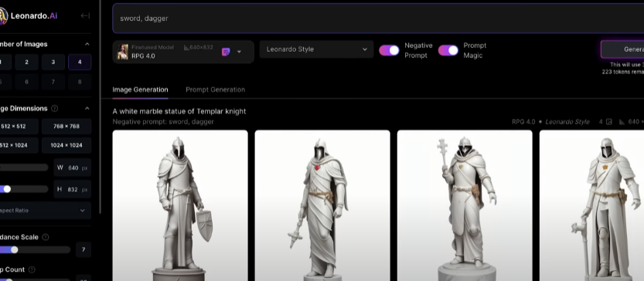Select the Image Generation tab
The width and height of the screenshot is (644, 281).
click(140, 90)
